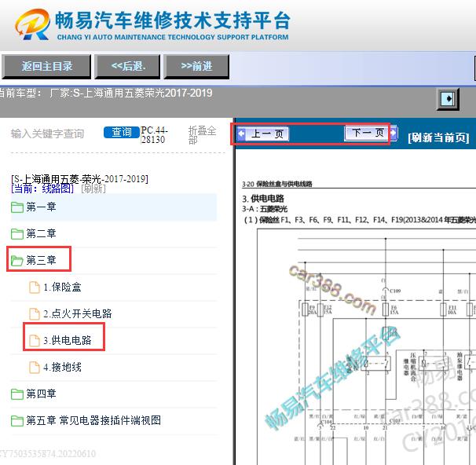The image size is (476, 465).
Task: Click the right arrow icon beside 下一页
Action: coord(394,133)
